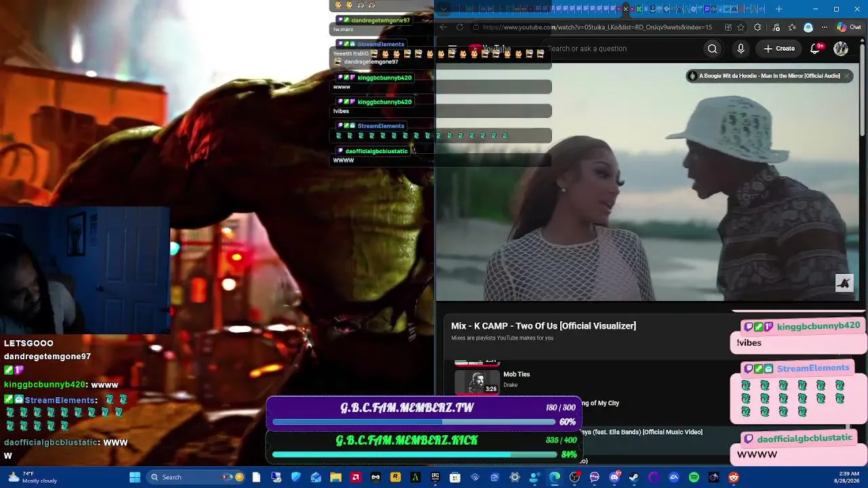This screenshot has height=488, width=868.
Task: Click the channel watermark on the video
Action: click(844, 283)
